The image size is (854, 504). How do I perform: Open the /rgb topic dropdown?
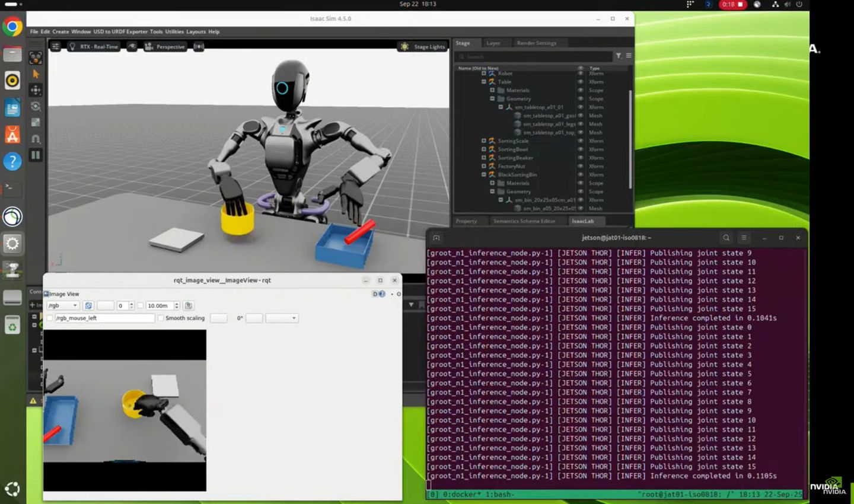[x=63, y=305]
